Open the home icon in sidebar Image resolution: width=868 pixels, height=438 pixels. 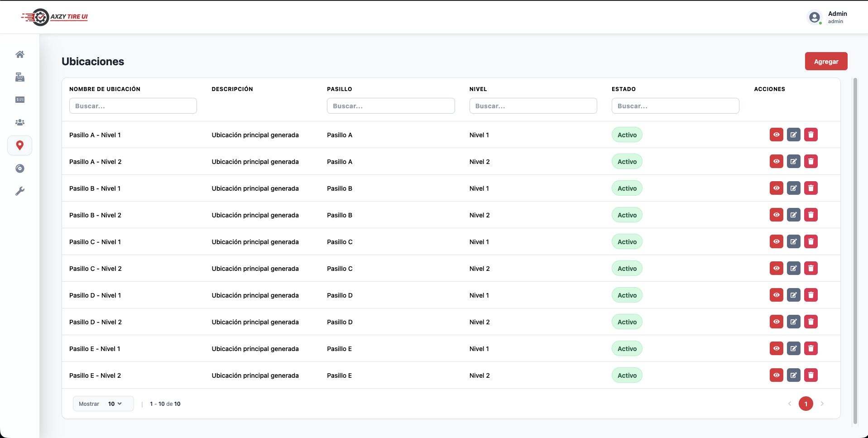click(19, 54)
